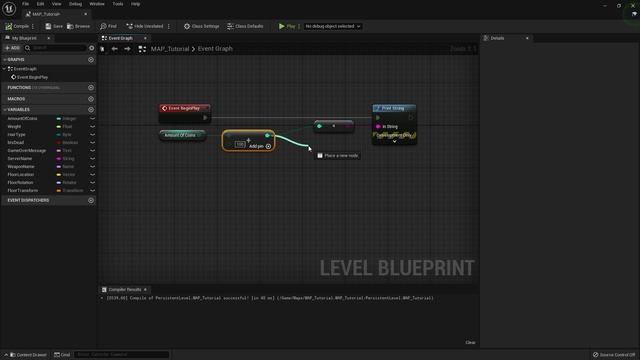Close the My Blueprint panel tab
Image resolution: width=640 pixels, height=360 pixels.
click(x=49, y=38)
